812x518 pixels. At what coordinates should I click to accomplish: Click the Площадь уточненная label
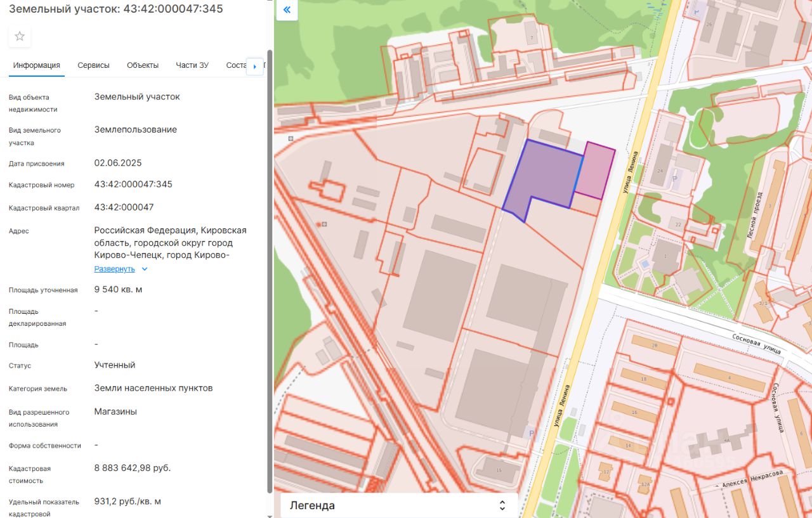[43, 290]
